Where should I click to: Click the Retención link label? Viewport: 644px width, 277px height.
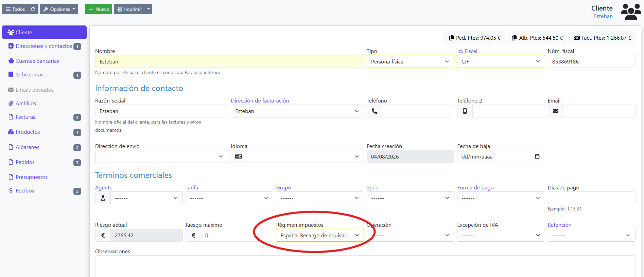559,225
